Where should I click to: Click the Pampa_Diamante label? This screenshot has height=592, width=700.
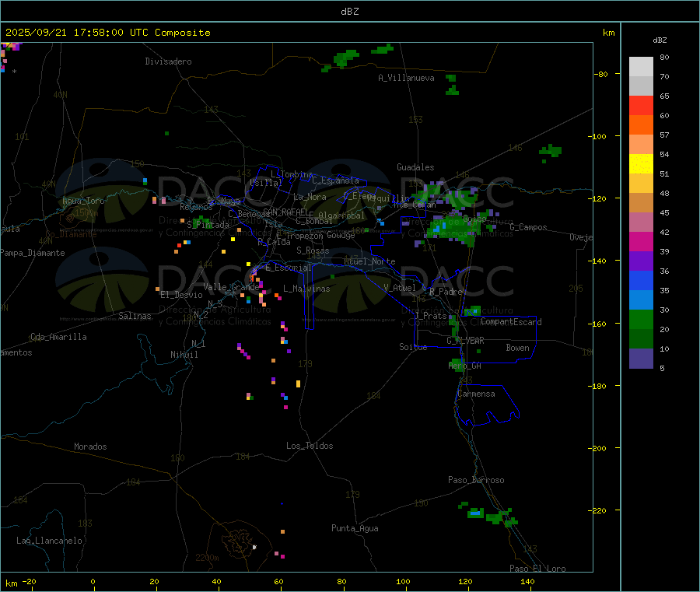click(x=32, y=253)
